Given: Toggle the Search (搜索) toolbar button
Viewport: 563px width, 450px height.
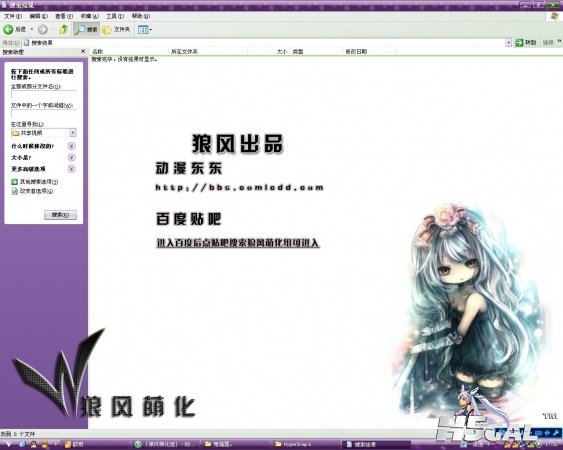Looking at the screenshot, I should 86,29.
